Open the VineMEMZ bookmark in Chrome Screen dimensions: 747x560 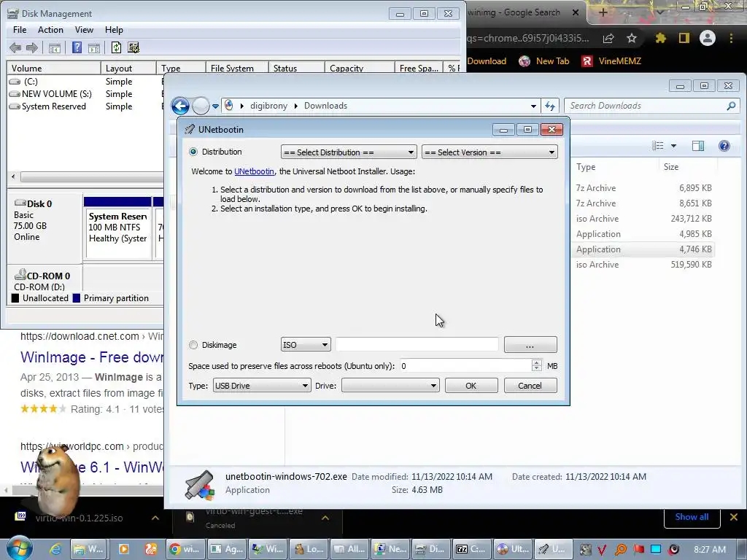(x=611, y=61)
